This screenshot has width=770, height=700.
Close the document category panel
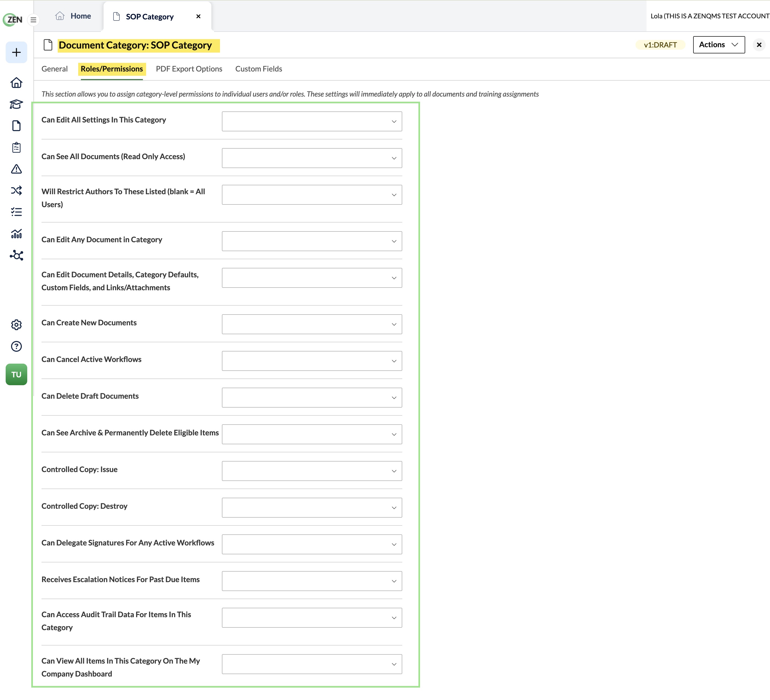pos(759,45)
